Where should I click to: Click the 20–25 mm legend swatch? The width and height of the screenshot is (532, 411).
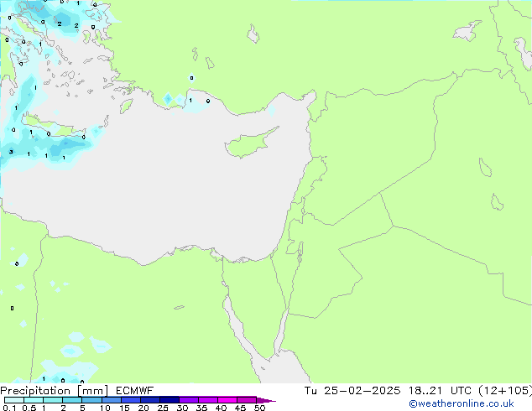click(149, 400)
